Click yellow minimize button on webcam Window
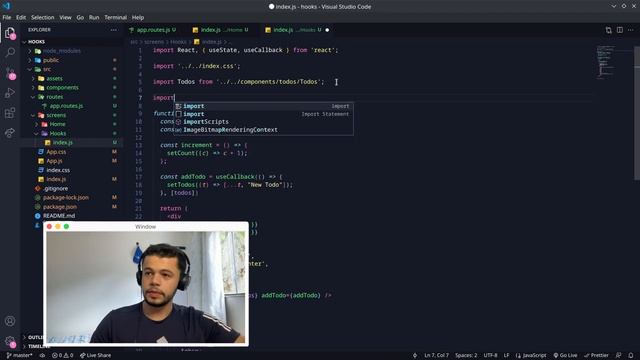This screenshot has height=360, width=640. [x=58, y=227]
